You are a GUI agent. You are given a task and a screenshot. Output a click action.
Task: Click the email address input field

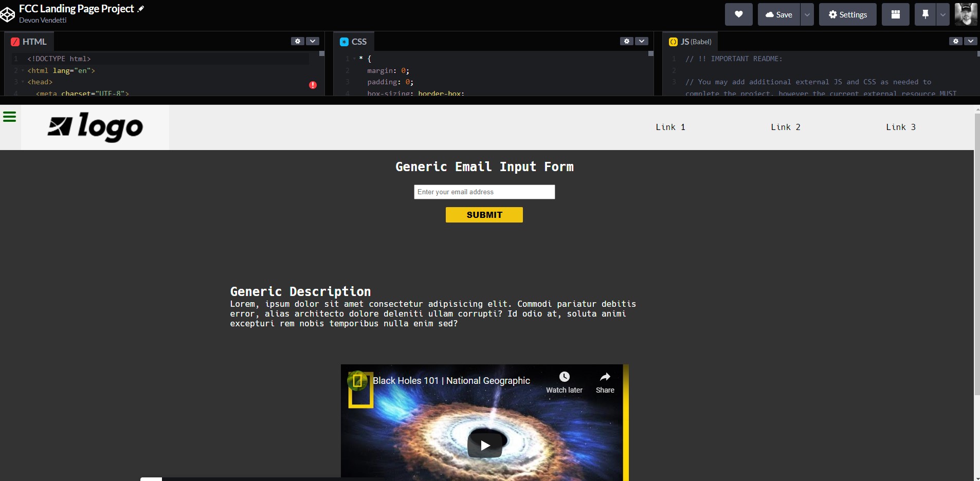point(484,192)
